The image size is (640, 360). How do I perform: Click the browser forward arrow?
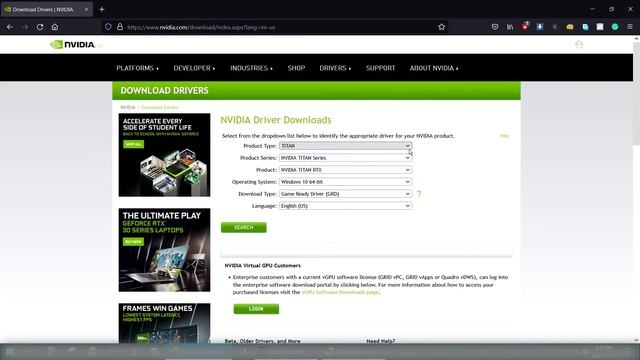[25, 27]
